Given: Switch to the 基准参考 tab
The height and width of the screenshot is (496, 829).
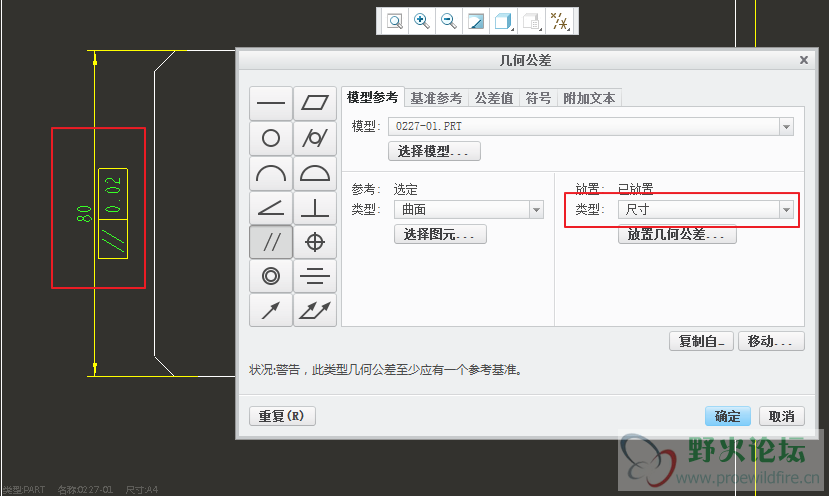Looking at the screenshot, I should [x=436, y=98].
